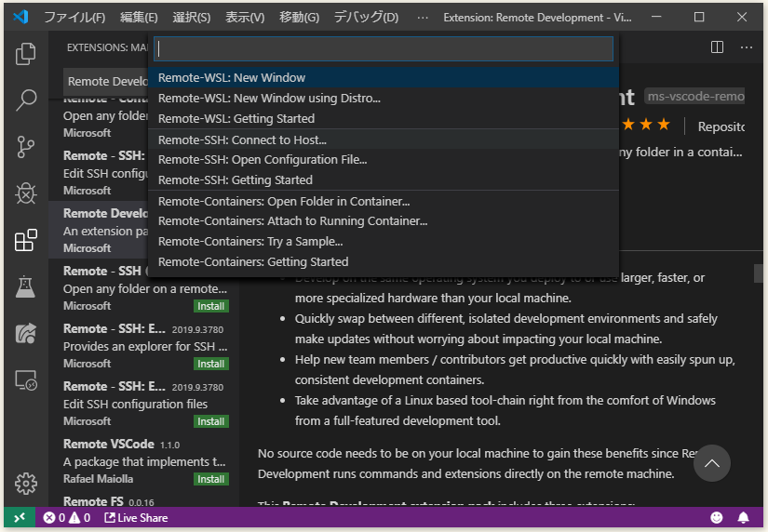Viewport: 768px width, 532px height.
Task: Click the feedback smiley icon
Action: (716, 517)
